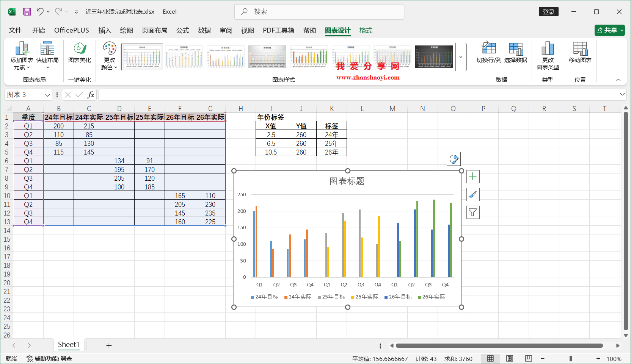The height and width of the screenshot is (364, 631).
Task: Click in the search box
Action: coord(319,12)
